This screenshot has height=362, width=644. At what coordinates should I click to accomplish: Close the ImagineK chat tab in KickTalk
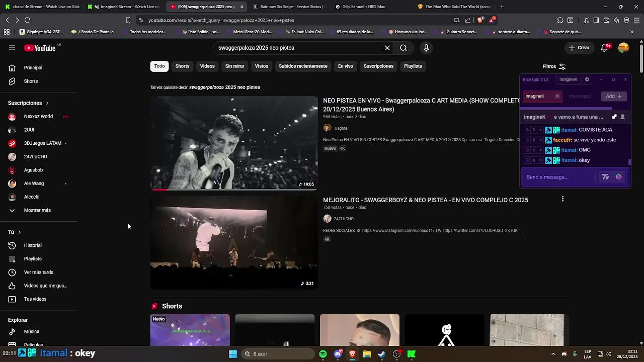click(557, 96)
